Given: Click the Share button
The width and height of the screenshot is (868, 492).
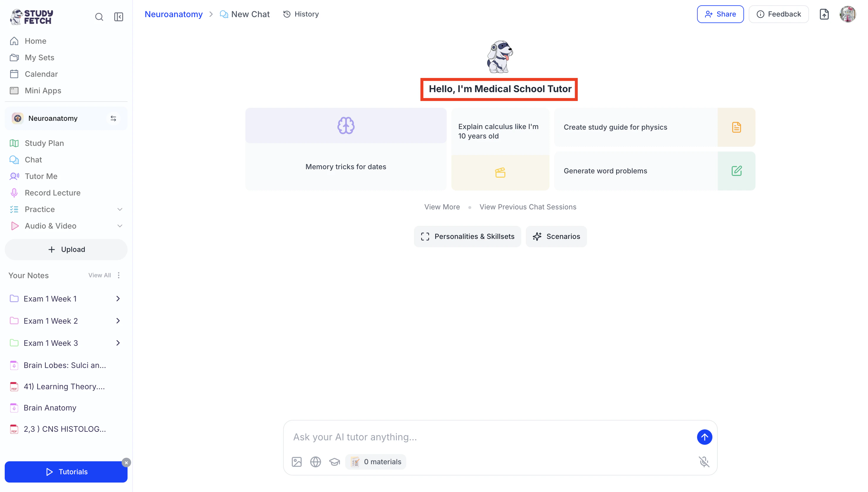Looking at the screenshot, I should [x=720, y=14].
